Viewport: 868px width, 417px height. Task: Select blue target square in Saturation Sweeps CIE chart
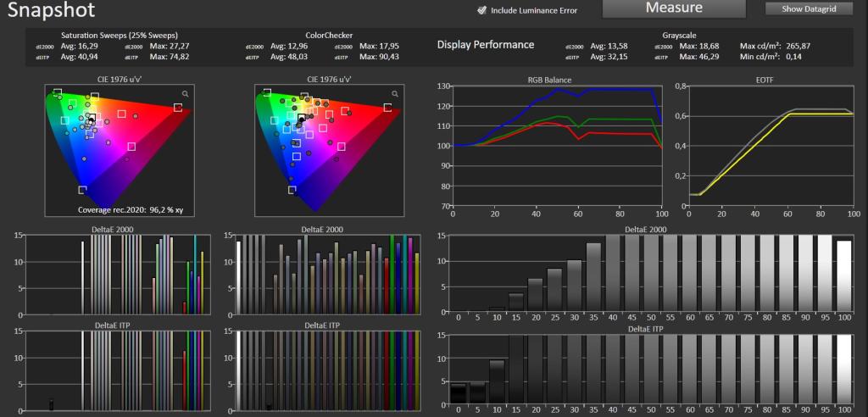click(82, 190)
